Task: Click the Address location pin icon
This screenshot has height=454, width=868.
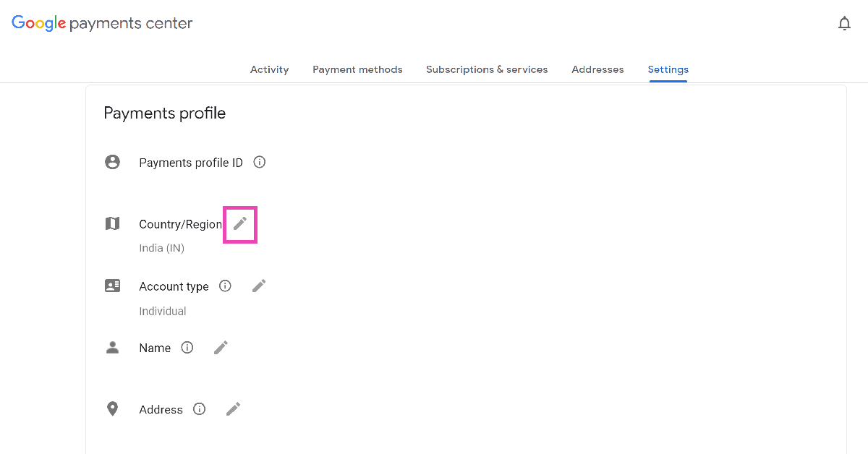Action: click(x=113, y=409)
